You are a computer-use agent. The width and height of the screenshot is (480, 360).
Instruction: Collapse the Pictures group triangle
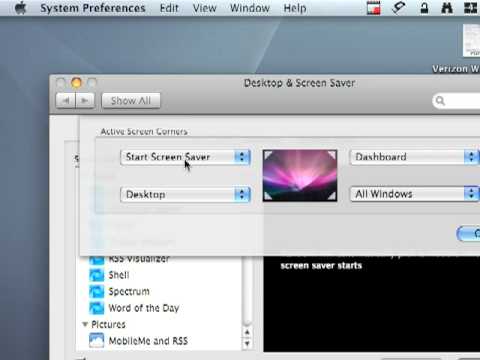click(85, 324)
